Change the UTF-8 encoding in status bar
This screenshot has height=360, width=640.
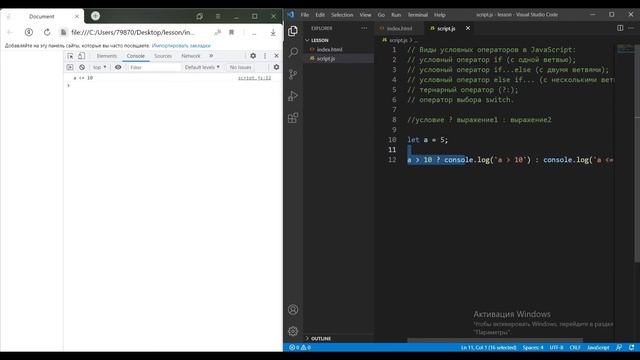[556, 347]
